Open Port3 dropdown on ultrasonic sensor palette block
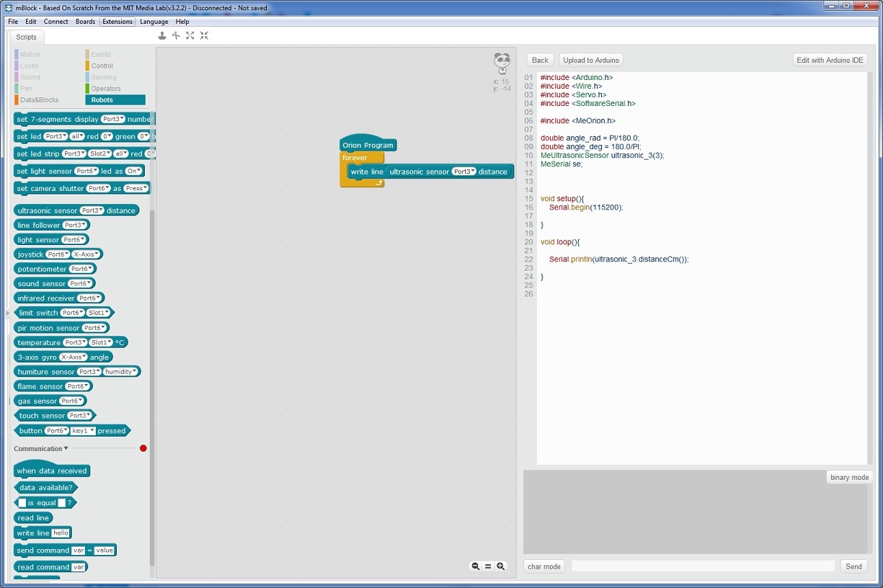Viewport: 883px width, 588px height. click(x=92, y=210)
